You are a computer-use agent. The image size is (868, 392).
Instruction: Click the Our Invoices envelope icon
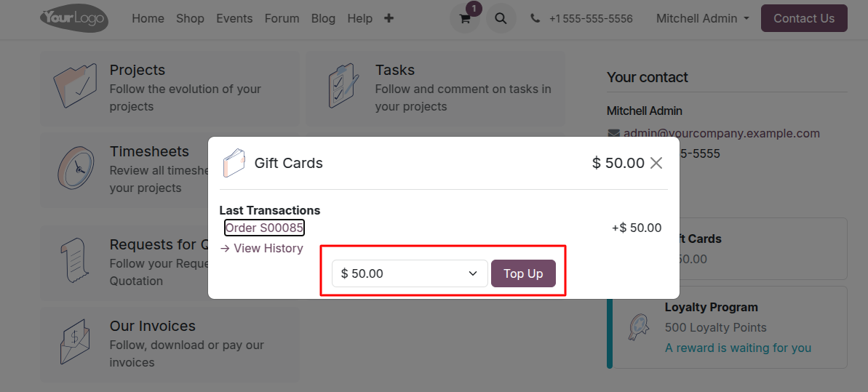75,342
